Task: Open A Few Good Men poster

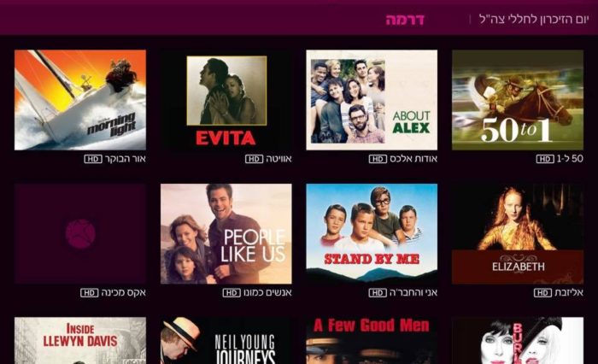Action: click(x=372, y=341)
